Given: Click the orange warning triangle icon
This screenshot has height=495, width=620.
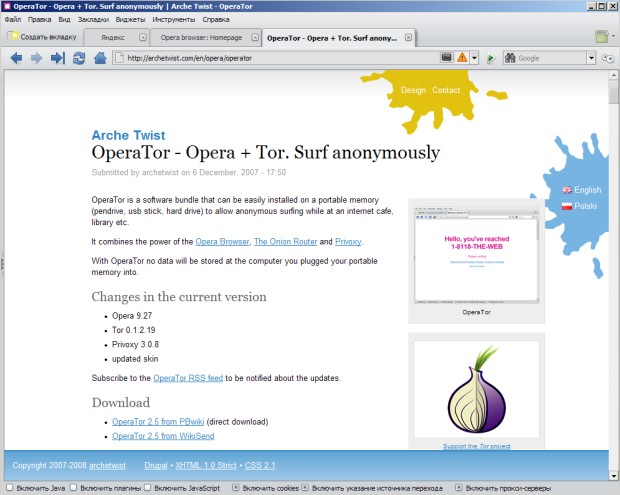Looking at the screenshot, I should [462, 58].
